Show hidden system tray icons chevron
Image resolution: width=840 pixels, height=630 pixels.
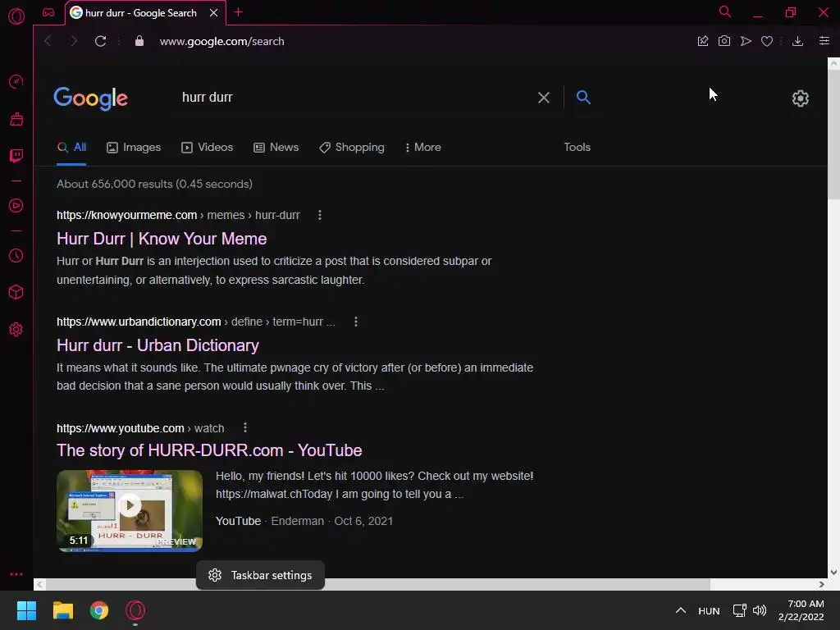680,610
